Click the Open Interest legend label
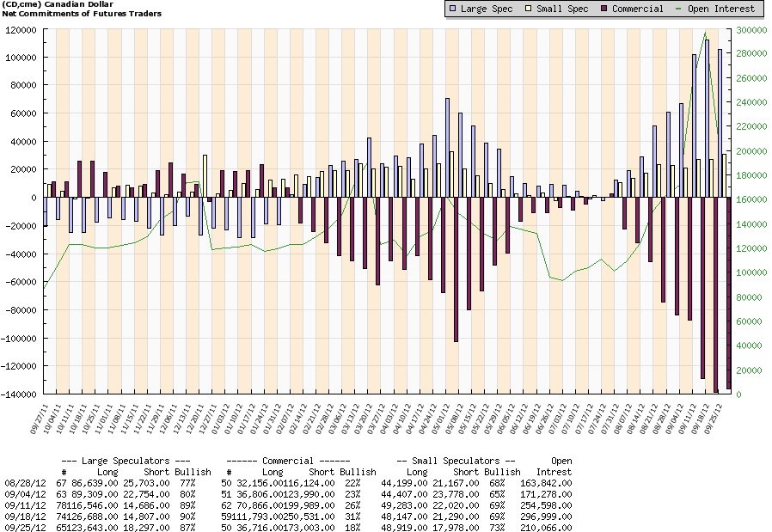The width and height of the screenshot is (772, 532). point(721,9)
